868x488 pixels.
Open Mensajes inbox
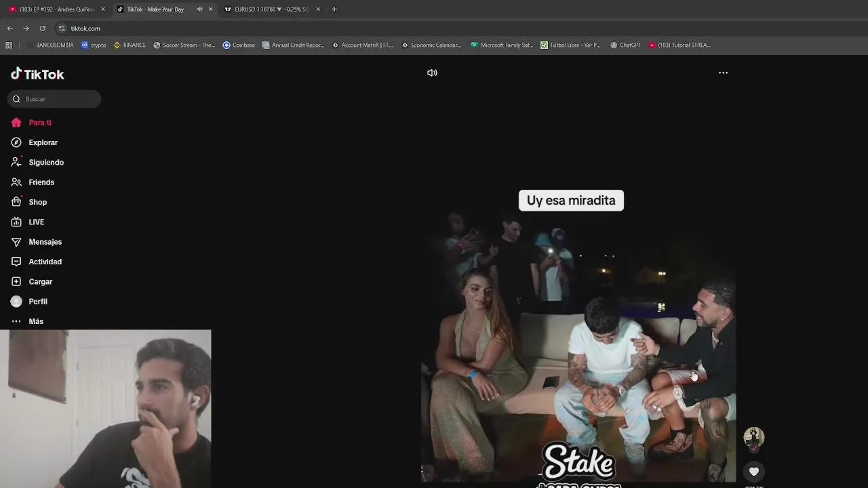37,242
